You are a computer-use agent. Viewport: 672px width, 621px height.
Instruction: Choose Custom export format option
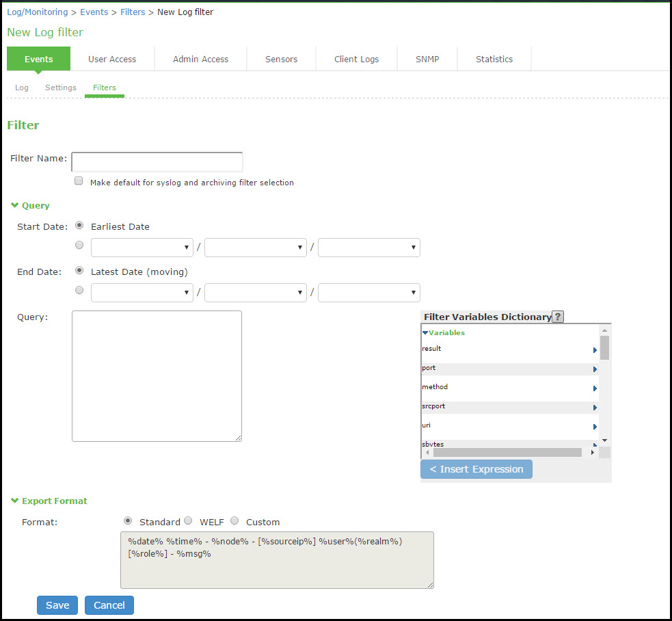click(234, 520)
